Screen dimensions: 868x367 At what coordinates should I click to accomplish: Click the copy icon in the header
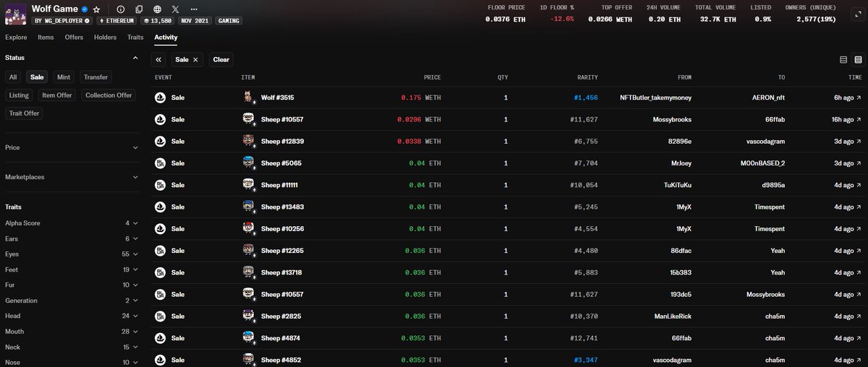point(139,9)
